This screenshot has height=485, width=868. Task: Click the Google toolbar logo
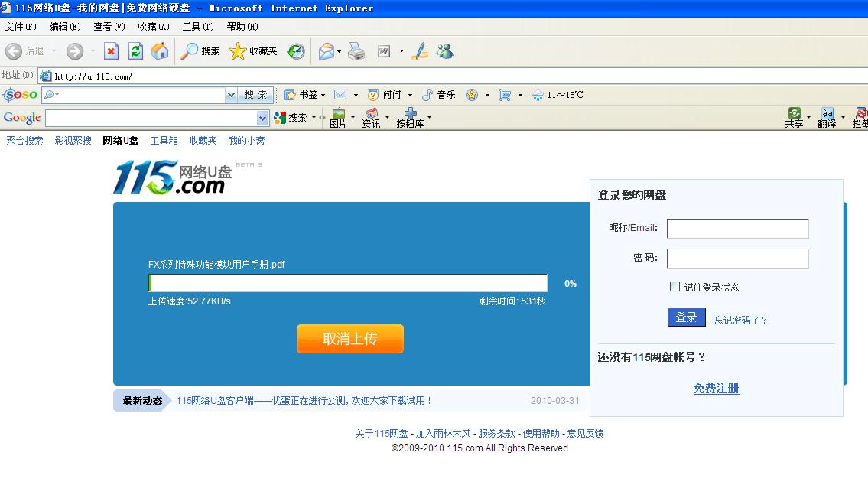click(x=22, y=118)
